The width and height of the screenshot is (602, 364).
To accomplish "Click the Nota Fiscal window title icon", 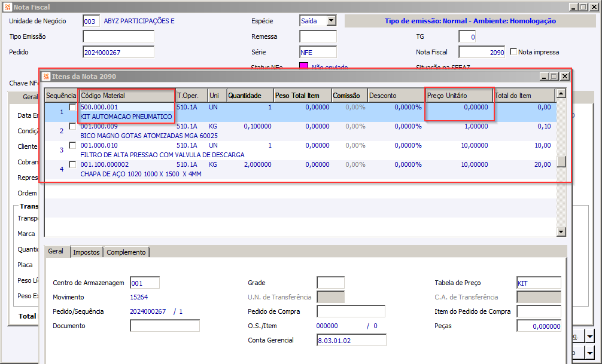I will point(7,7).
